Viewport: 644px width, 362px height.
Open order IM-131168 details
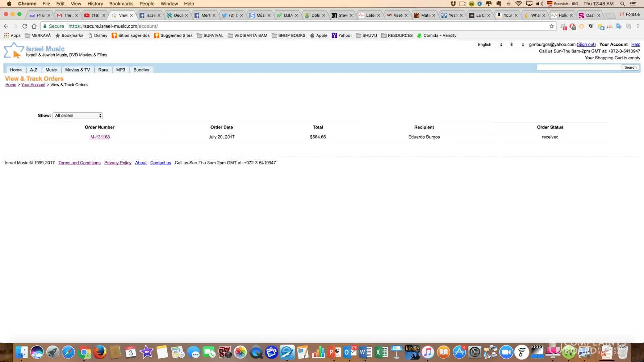[100, 137]
